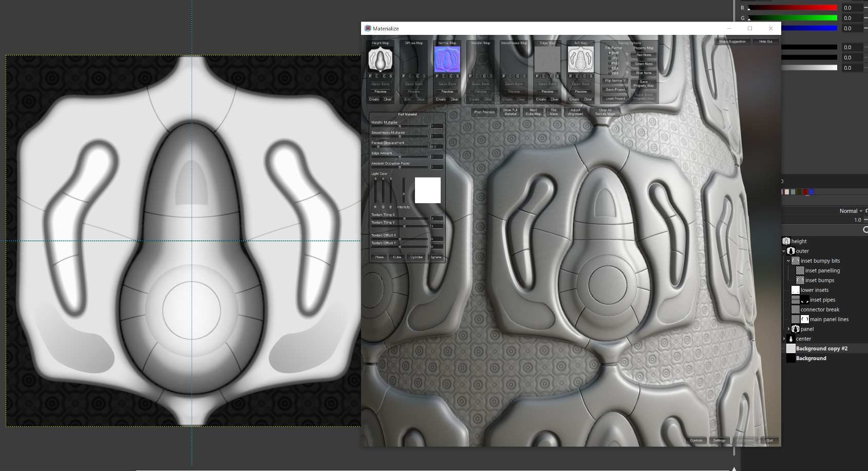Click the Normal Map save (S) icon

[457, 76]
